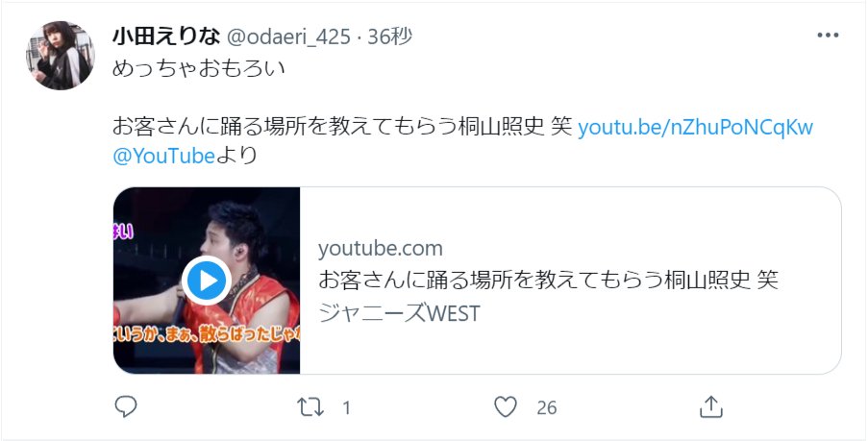Visit the @odaeri_425 handle
Image resolution: width=868 pixels, height=441 pixels.
click(x=288, y=37)
